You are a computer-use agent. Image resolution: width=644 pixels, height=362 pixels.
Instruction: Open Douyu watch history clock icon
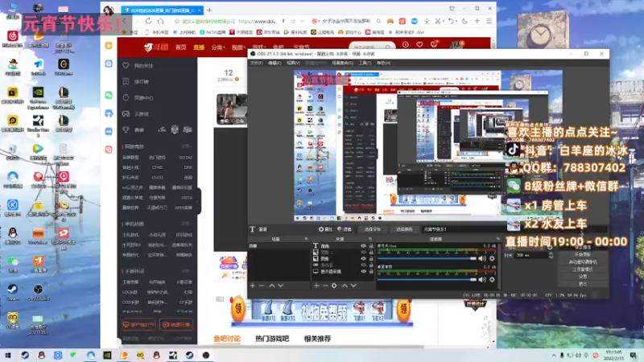(406, 44)
